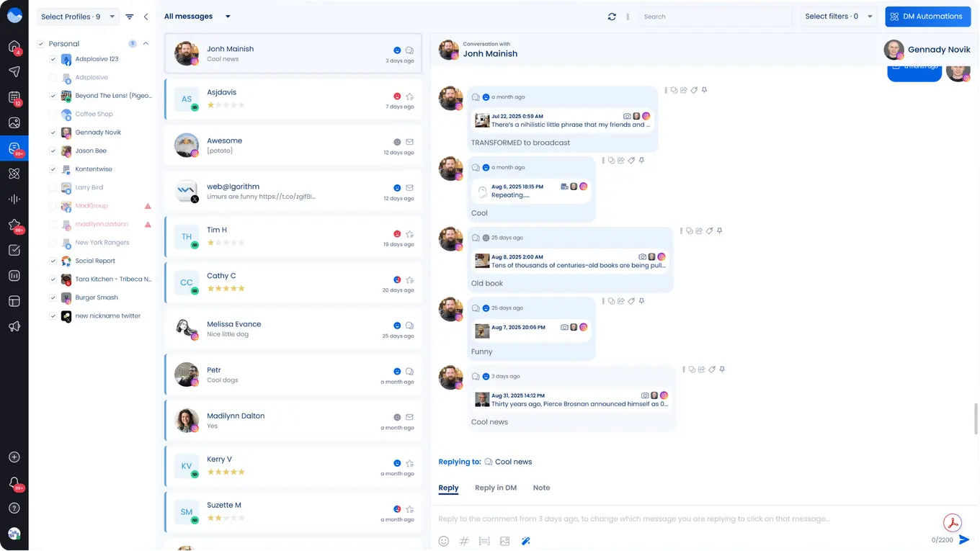Click the paper plane send icon in reply box
Image resolution: width=980 pixels, height=551 pixels.
point(964,539)
